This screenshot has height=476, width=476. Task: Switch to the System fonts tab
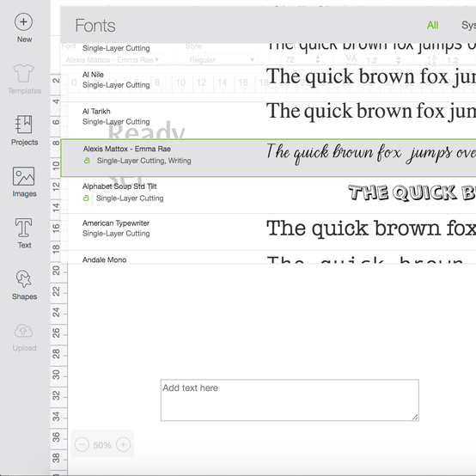tap(468, 25)
